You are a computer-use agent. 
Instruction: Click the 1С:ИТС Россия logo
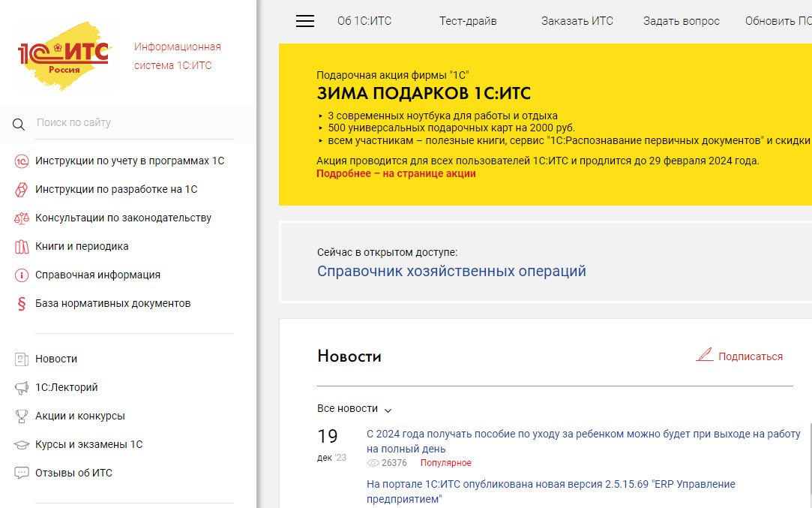click(x=64, y=56)
